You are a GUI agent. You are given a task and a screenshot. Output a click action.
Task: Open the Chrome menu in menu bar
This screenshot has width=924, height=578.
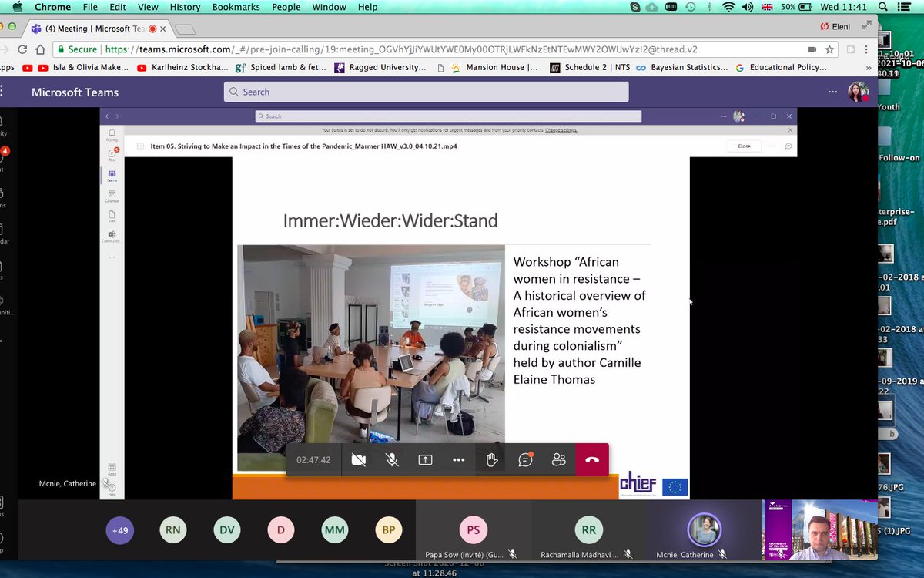coord(52,7)
